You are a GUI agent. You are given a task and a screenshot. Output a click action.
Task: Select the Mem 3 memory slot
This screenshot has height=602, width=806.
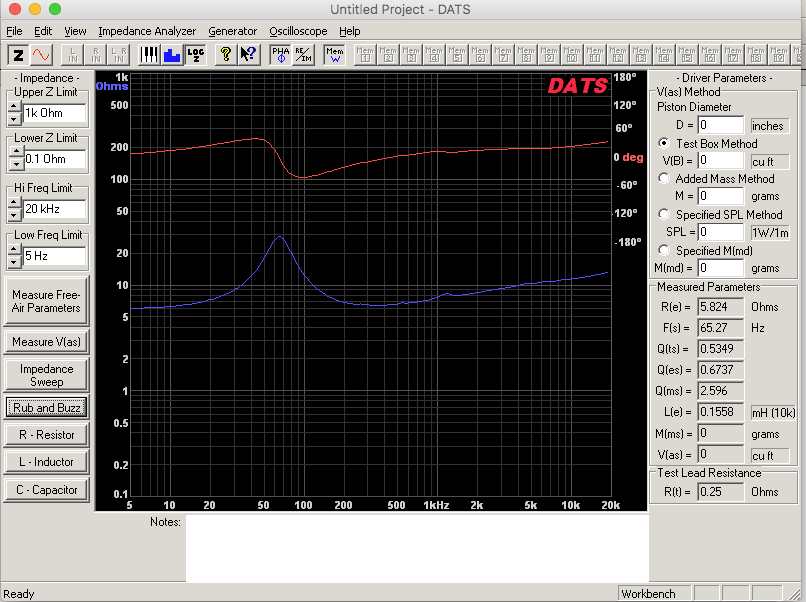point(411,54)
